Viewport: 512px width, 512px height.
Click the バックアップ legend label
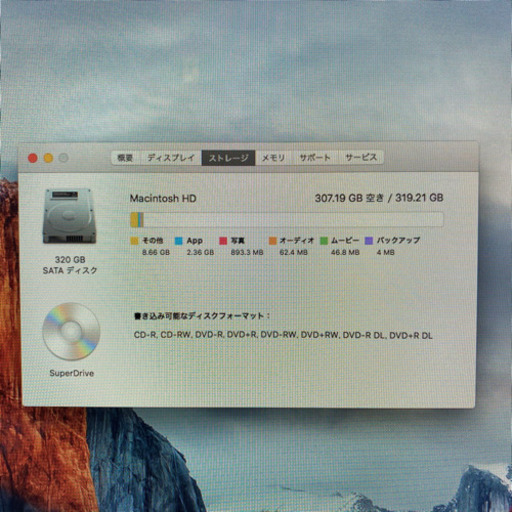pos(398,240)
